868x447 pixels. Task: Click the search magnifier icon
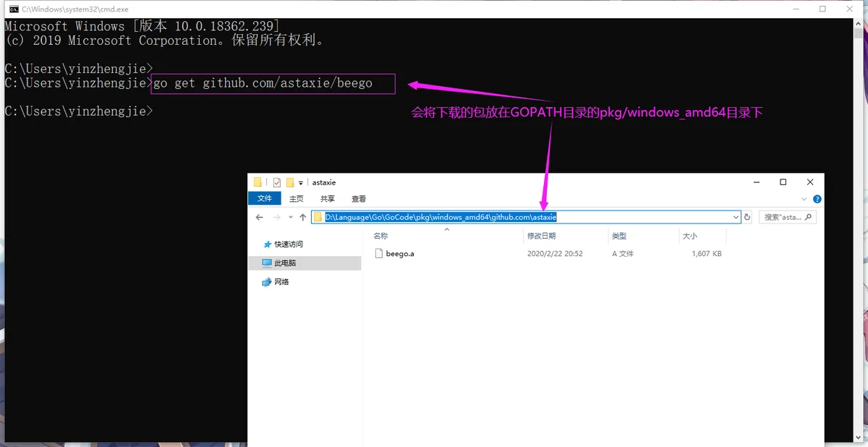[809, 217]
